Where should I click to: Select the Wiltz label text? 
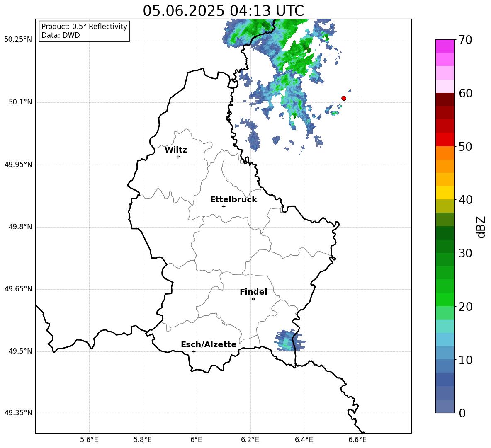click(x=176, y=150)
